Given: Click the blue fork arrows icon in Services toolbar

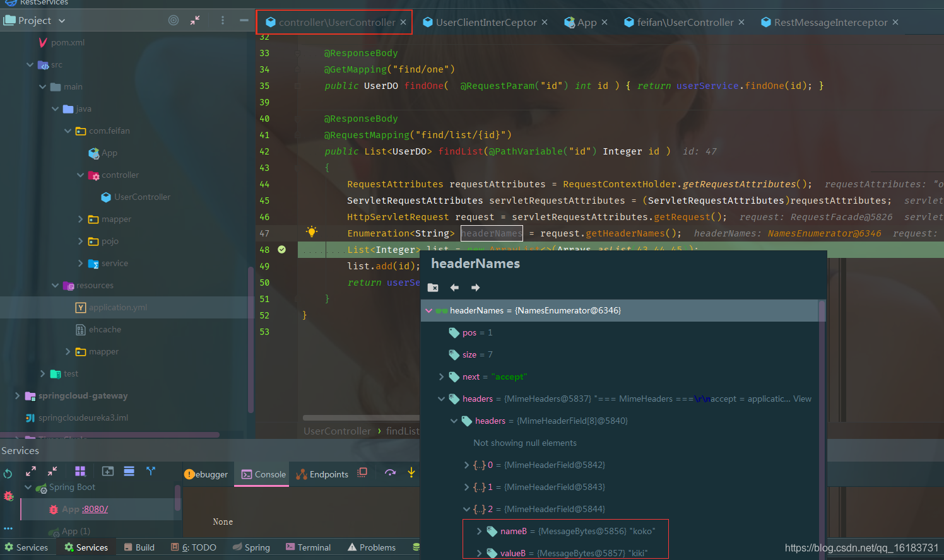Looking at the screenshot, I should point(151,471).
